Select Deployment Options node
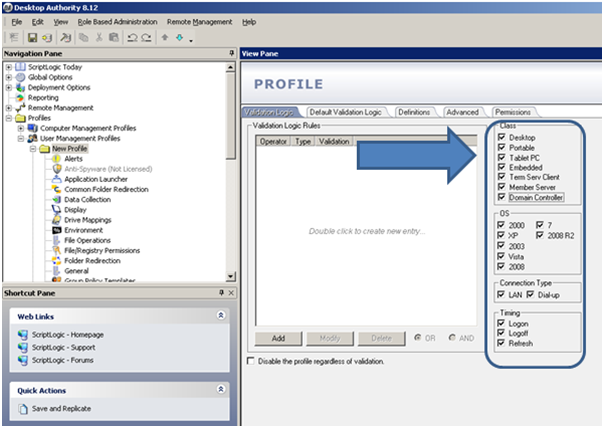Image resolution: width=604 pixels, height=426 pixels. [59, 87]
